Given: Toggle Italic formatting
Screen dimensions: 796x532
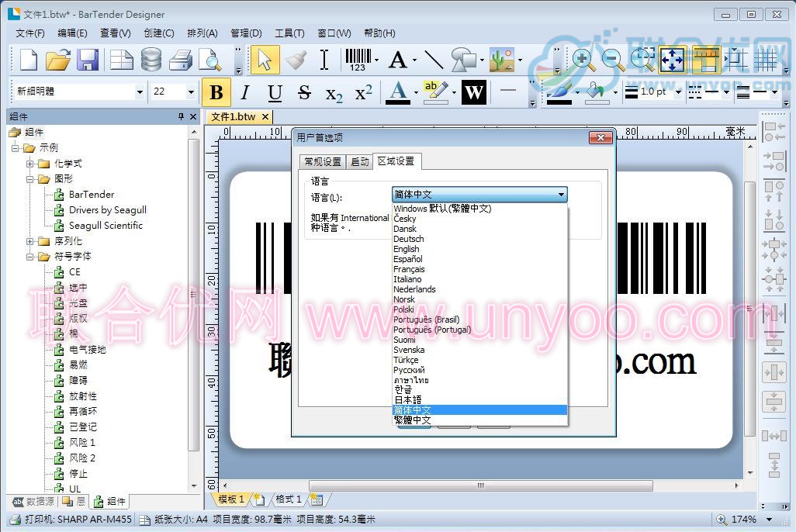Looking at the screenshot, I should coord(245,92).
